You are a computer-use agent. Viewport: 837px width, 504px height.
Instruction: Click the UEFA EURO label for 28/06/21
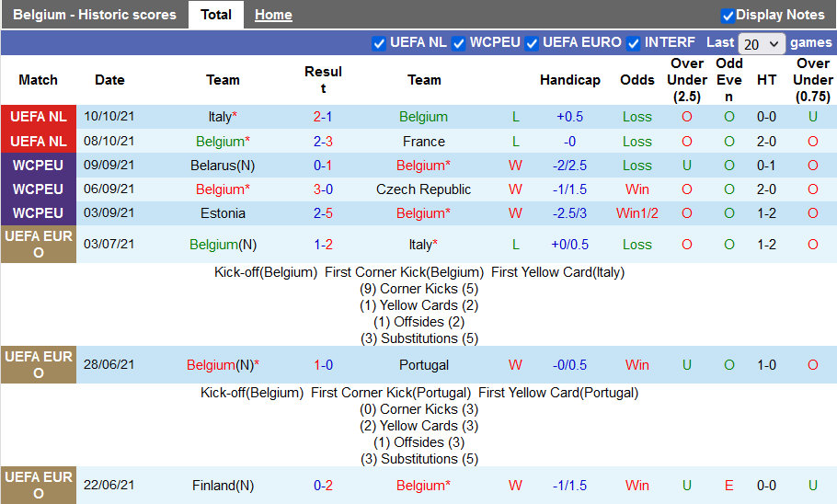click(38, 365)
